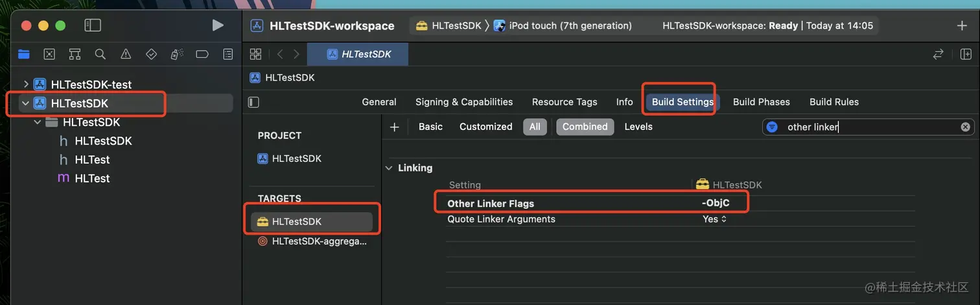
Task: Click the 'other linker' search field
Action: click(869, 127)
